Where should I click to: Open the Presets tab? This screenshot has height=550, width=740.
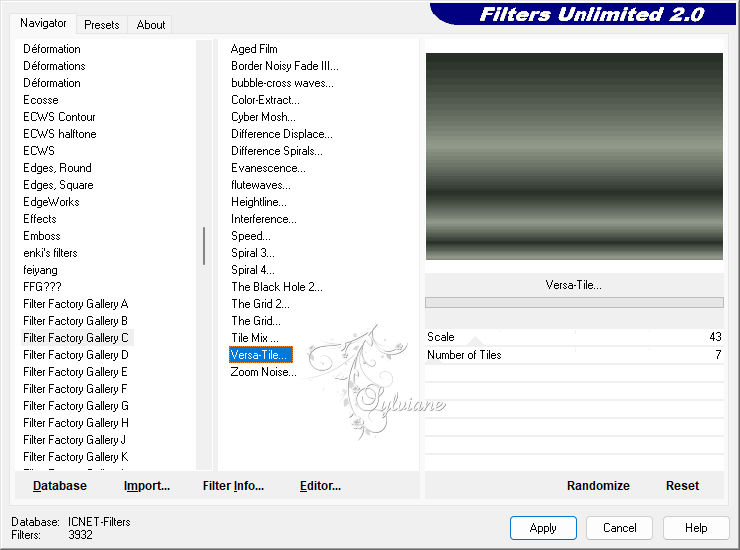pyautogui.click(x=101, y=25)
